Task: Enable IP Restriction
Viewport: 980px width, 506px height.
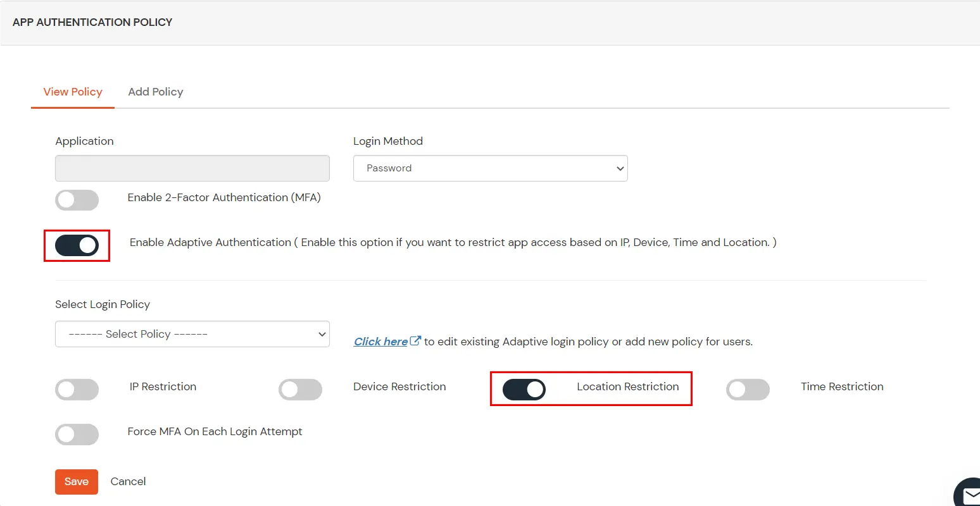Action: pos(77,390)
